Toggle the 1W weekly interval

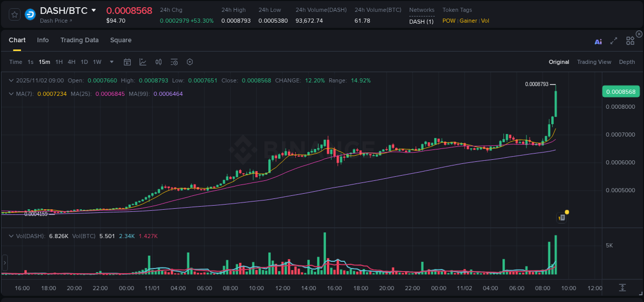coord(97,62)
